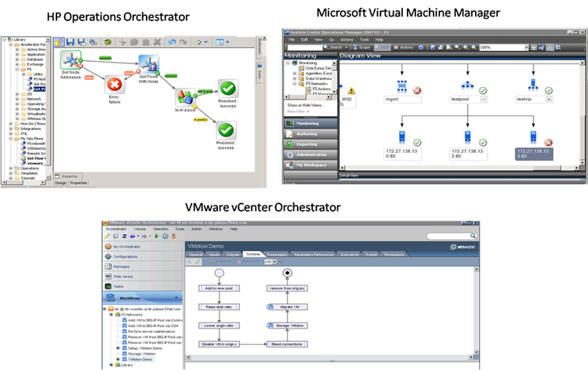The width and height of the screenshot is (588, 370).
Task: Open the Go menu in Operations Manager
Action: [x=332, y=39]
